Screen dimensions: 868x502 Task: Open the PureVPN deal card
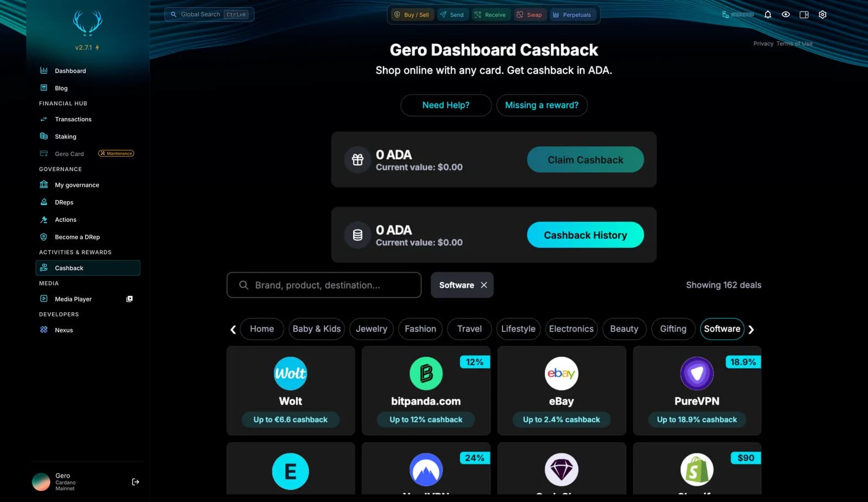[x=697, y=391]
